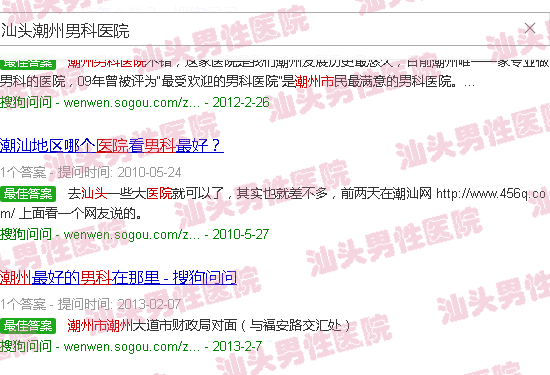Click 搜狗问问 source dated 2012-2-26
The height and width of the screenshot is (375, 550).
tap(26, 102)
